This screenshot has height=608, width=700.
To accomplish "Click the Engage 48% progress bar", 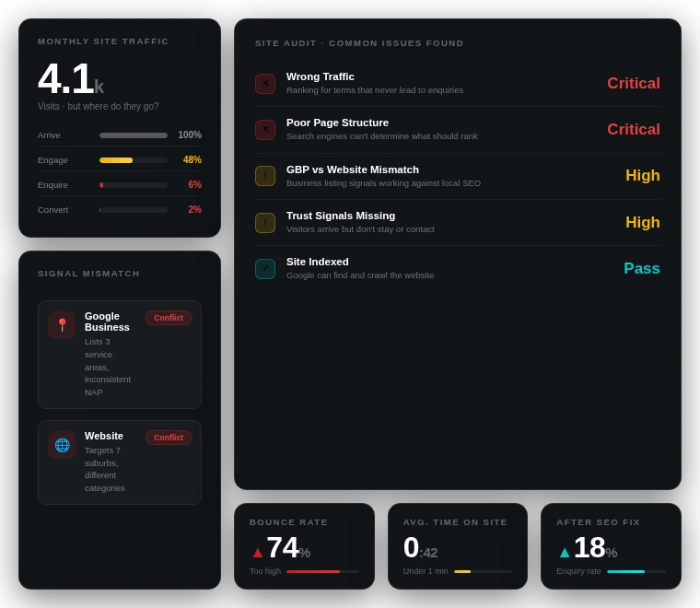I will (x=134, y=160).
